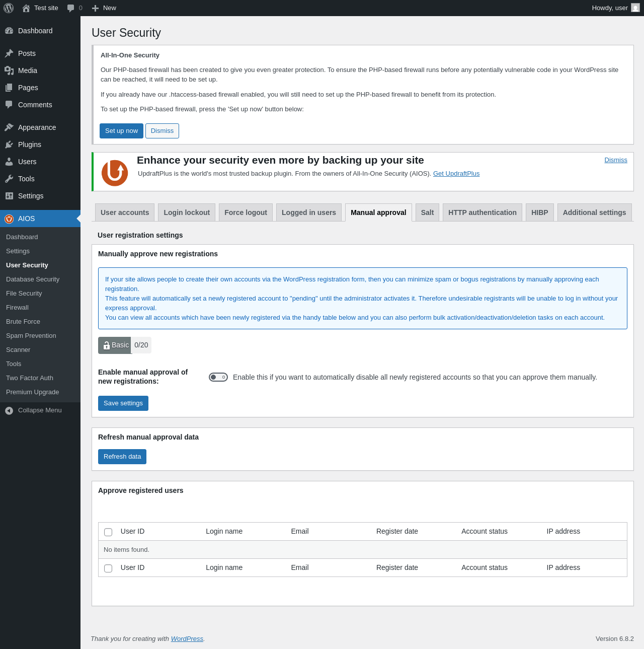Screen dimensions: 644x649
Task: Check the select-all checkbox in table footer
Action: tap(108, 568)
